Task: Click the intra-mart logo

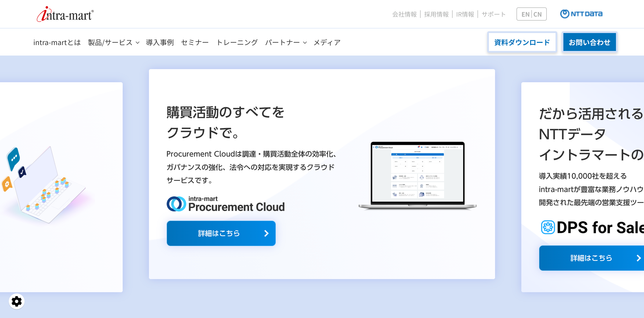Action: coord(65,14)
